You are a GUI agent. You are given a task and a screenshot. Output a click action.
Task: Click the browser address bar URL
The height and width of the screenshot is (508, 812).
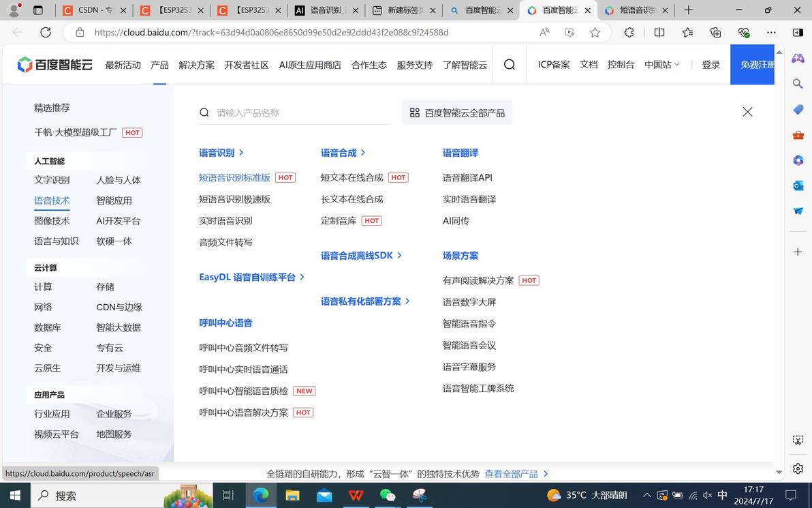(x=271, y=32)
